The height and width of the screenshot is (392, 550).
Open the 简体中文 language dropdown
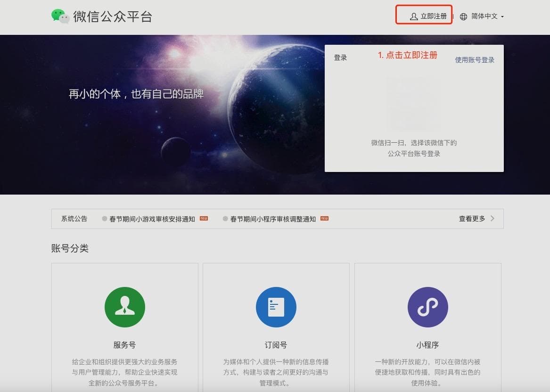tap(484, 16)
